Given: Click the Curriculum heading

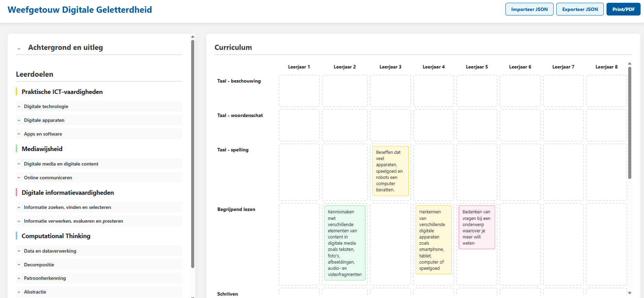Looking at the screenshot, I should point(233,47).
